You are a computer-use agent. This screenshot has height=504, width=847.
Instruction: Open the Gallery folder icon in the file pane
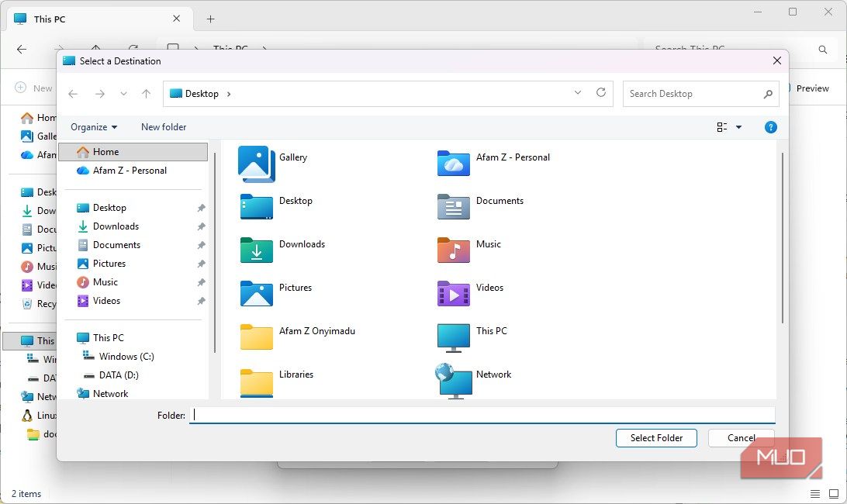tap(257, 164)
